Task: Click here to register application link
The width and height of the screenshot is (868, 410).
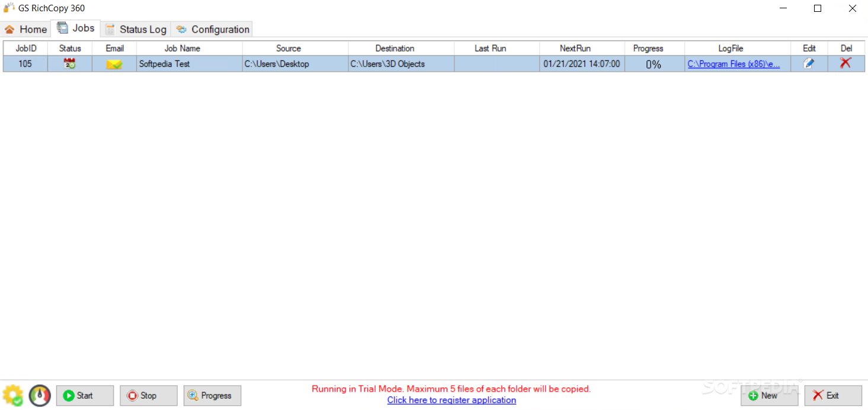Action: [451, 400]
